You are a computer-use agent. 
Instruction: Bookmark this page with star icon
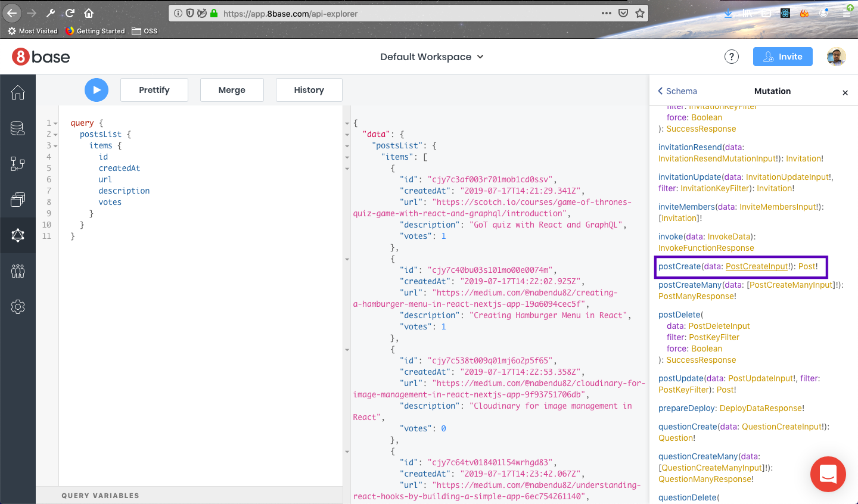pyautogui.click(x=640, y=13)
